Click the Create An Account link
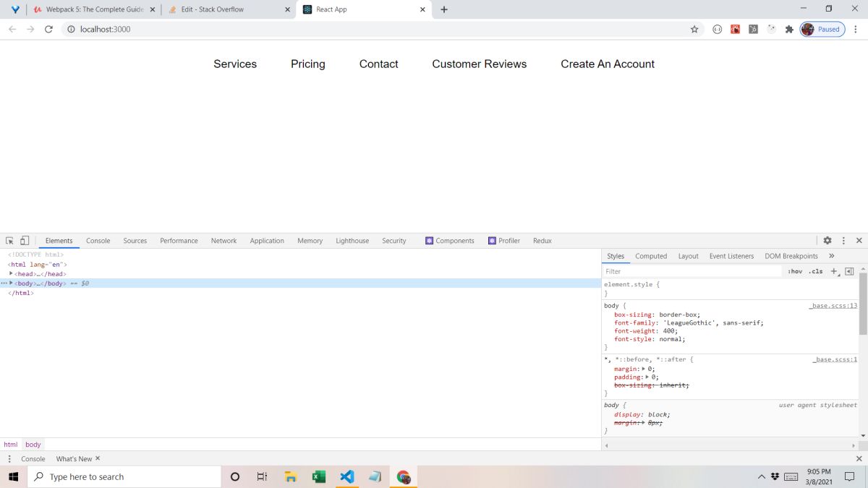The height and width of the screenshot is (488, 868). [608, 64]
